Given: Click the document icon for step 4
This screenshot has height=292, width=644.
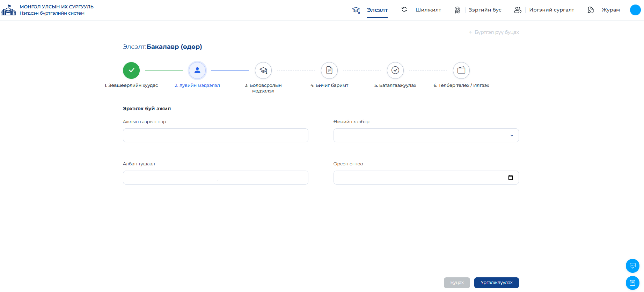Looking at the screenshot, I should coord(329,70).
